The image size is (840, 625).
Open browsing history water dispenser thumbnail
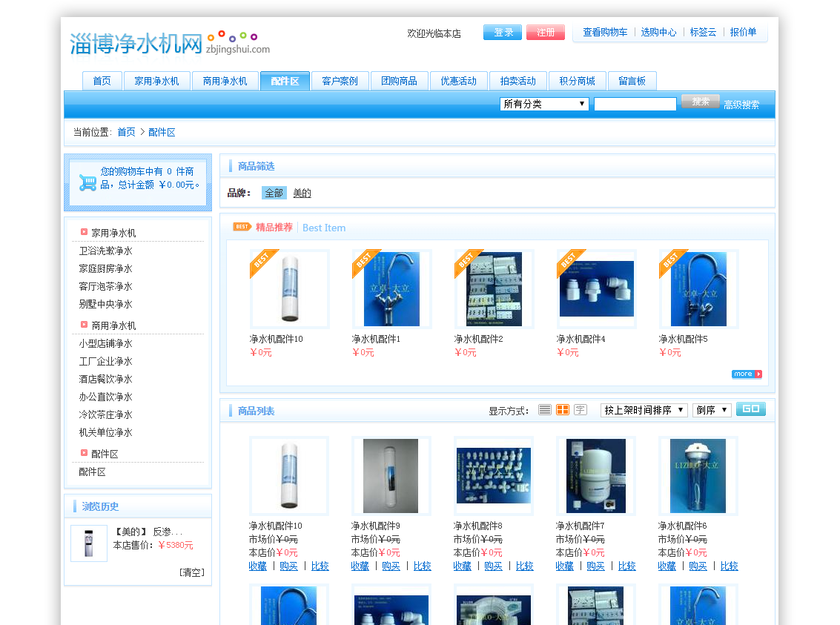click(x=89, y=543)
